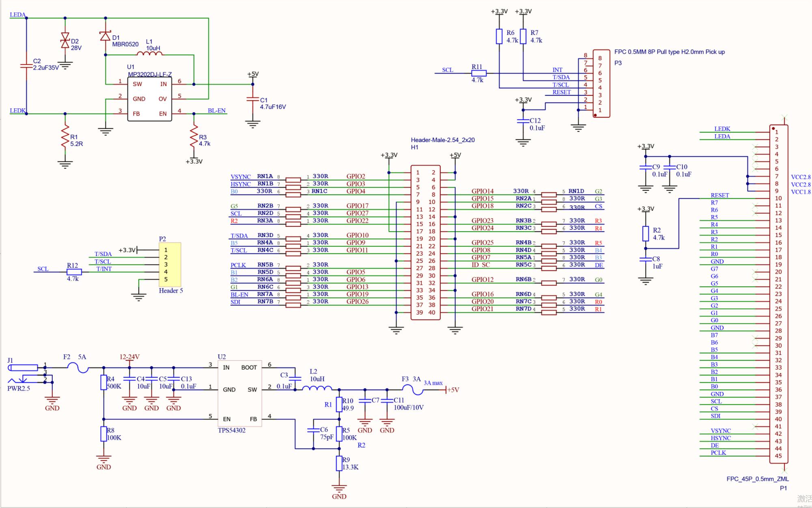Click the U1 MP3202DJ-LF-Z chip body
The height and width of the screenshot is (508, 812).
click(x=150, y=99)
